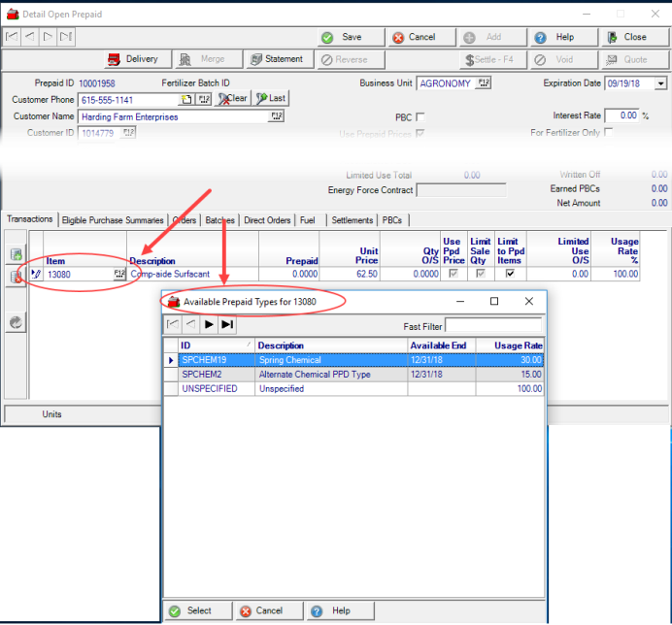Click the Delivery truck button

(132, 59)
